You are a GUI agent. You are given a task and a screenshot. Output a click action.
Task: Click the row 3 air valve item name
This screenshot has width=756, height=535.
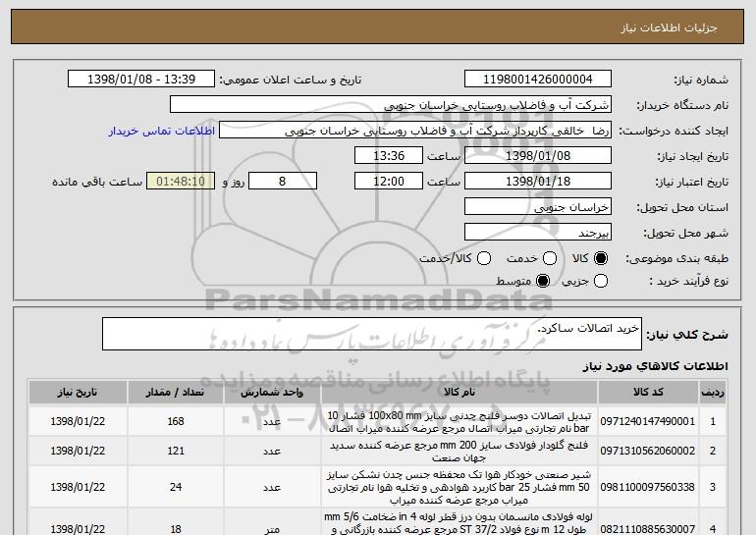coord(459,487)
